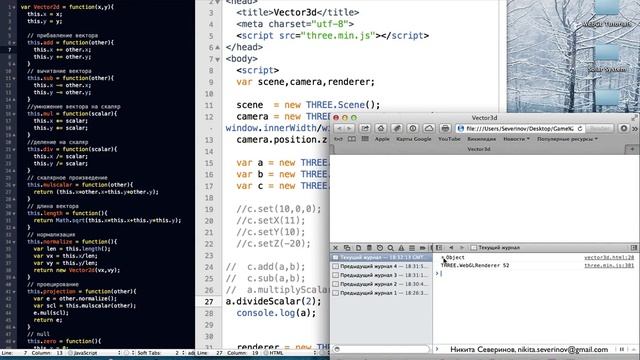640x360 pixels.
Task: Show all bookmarks via the book icon
Action: (x=351, y=139)
